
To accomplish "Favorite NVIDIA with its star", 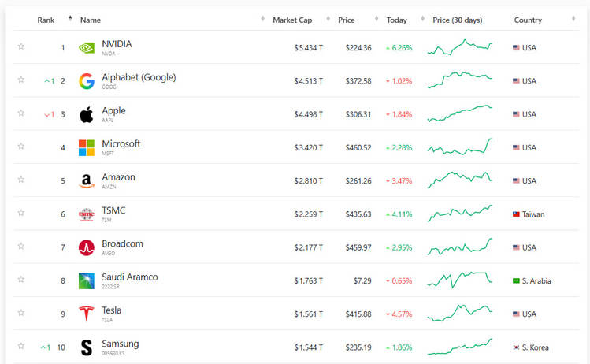I will [x=21, y=46].
